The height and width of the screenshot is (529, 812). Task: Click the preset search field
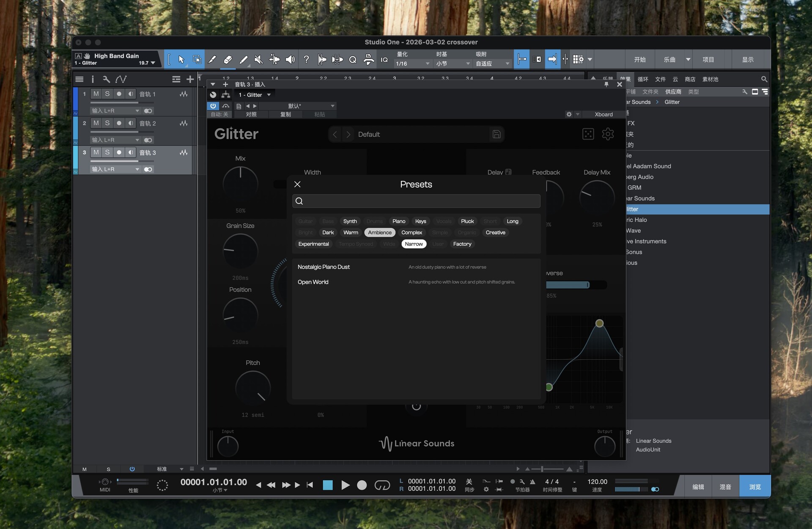click(416, 201)
